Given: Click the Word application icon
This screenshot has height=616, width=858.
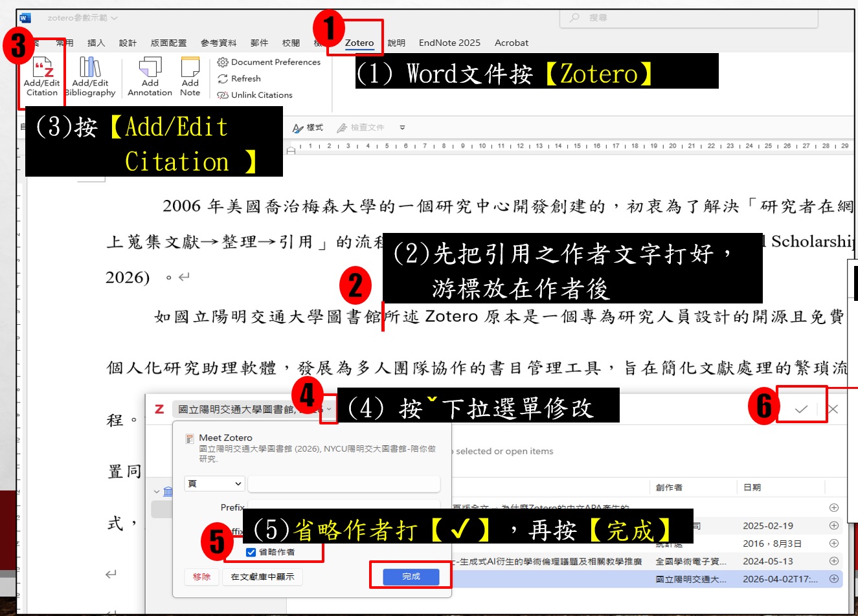Looking at the screenshot, I should click(x=25, y=18).
